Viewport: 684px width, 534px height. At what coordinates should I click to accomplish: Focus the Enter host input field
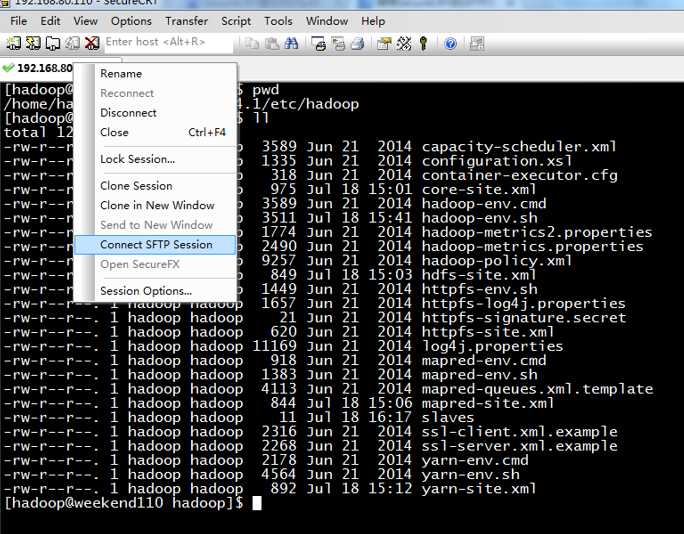169,42
